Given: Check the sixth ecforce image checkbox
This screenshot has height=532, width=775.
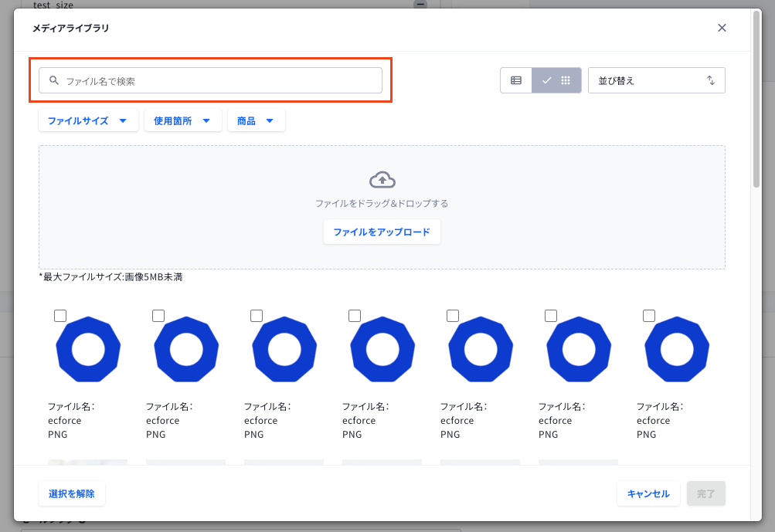Looking at the screenshot, I should (551, 316).
